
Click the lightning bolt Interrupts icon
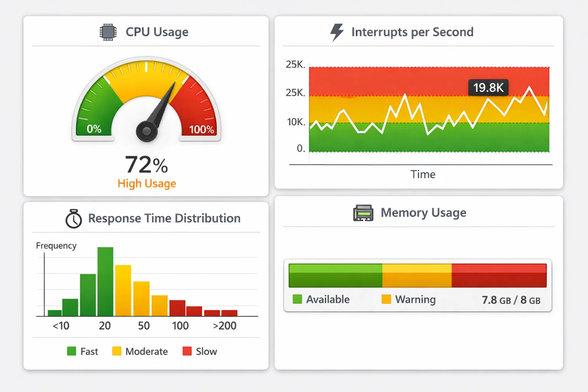click(x=336, y=32)
